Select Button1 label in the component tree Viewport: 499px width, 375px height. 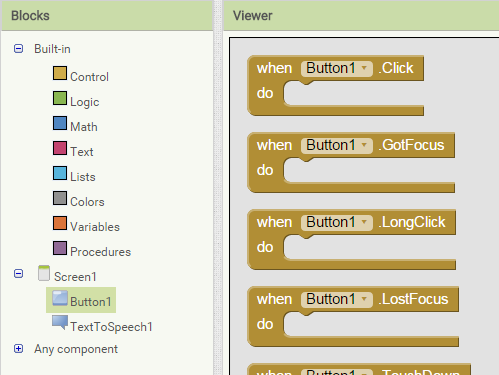(x=91, y=302)
